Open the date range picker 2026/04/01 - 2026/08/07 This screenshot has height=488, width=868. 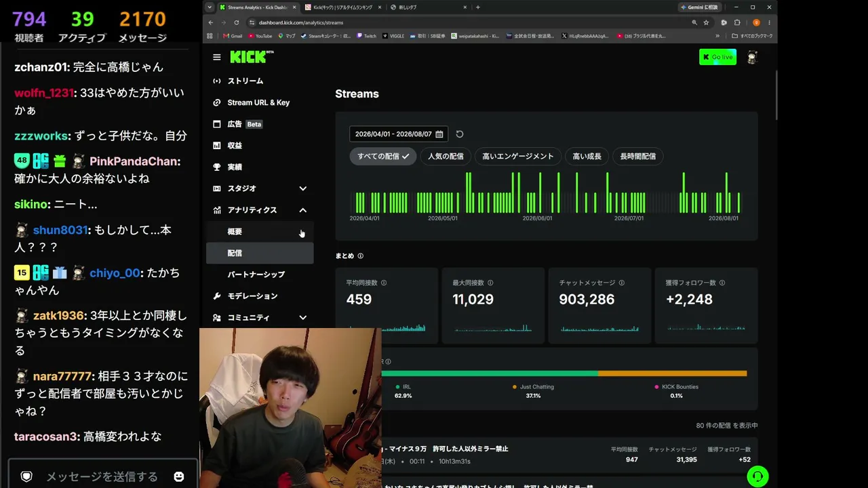point(399,134)
